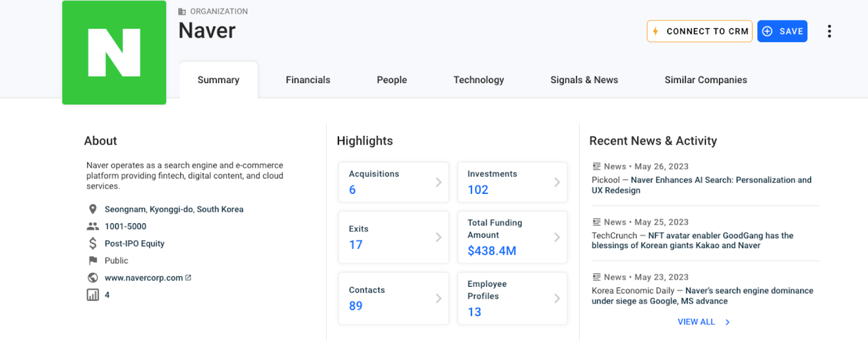Click the Highlights heading
Image resolution: width=868 pixels, height=353 pixels.
point(365,141)
